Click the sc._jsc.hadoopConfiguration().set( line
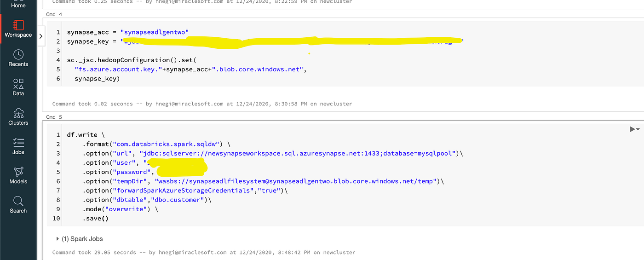Viewport: 644px width, 260px height. point(132,60)
